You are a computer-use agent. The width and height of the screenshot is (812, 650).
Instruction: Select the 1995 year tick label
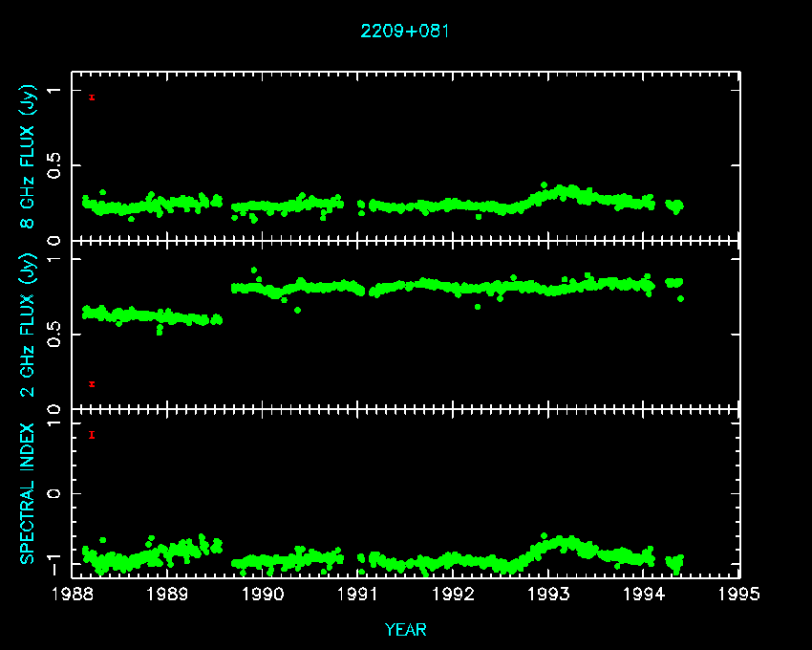coord(740,595)
